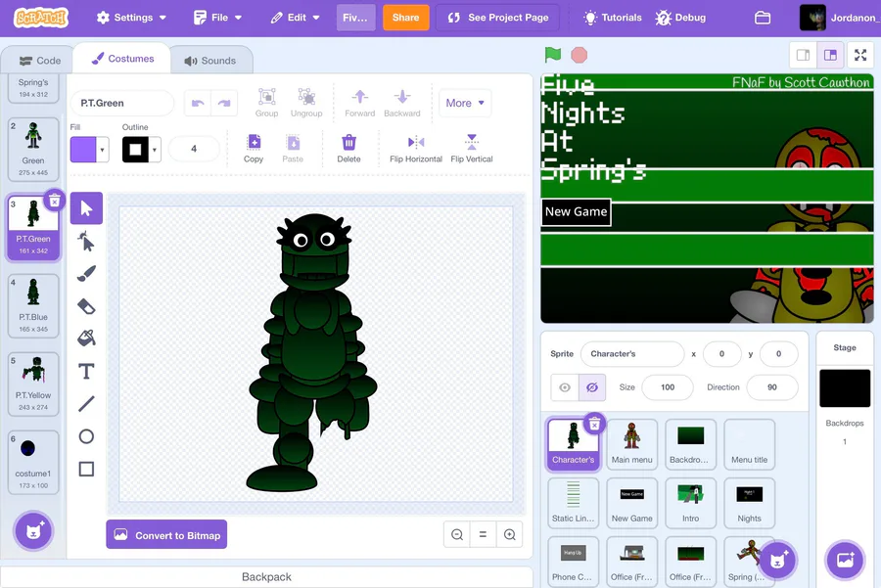Switch to large stage layout
The image size is (881, 588).
click(x=830, y=55)
